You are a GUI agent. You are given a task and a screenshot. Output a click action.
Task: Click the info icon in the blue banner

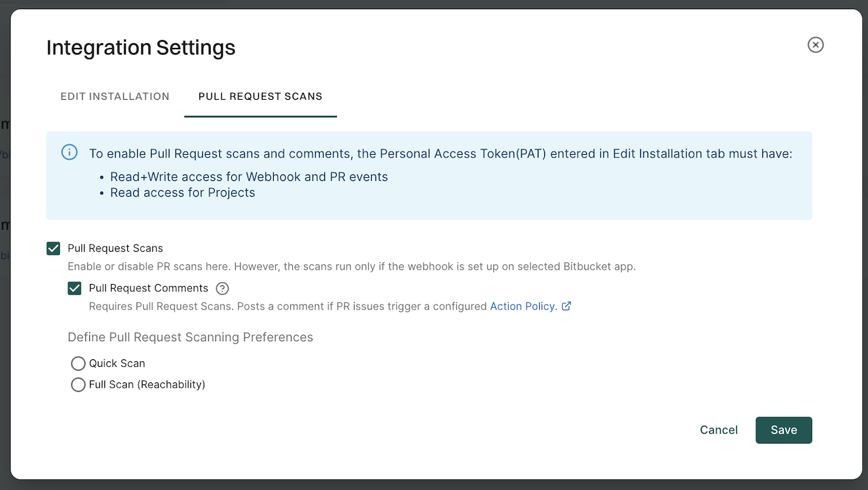pos(69,152)
